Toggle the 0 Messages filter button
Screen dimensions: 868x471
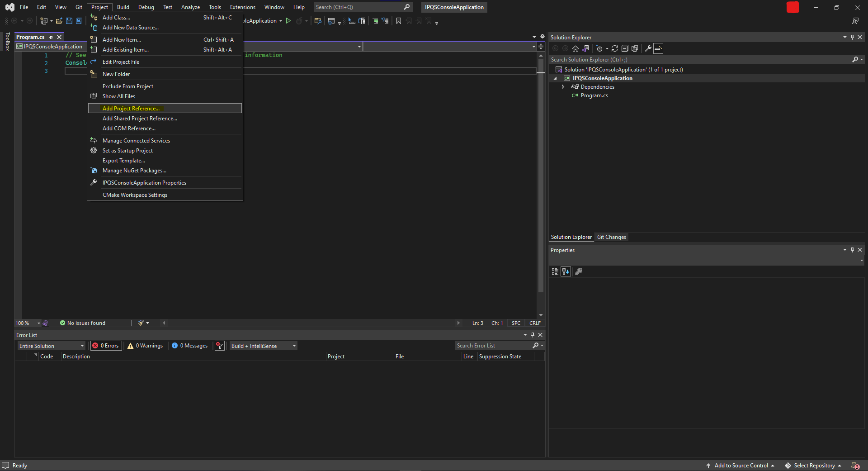[190, 346]
